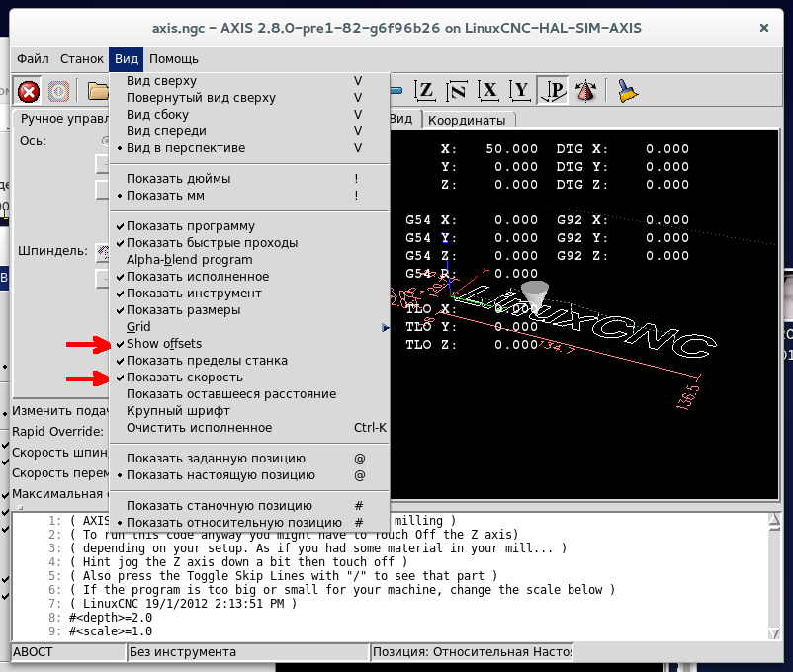Click scroll-down arrow of G-code listing
This screenshot has width=793, height=672.
[x=774, y=633]
